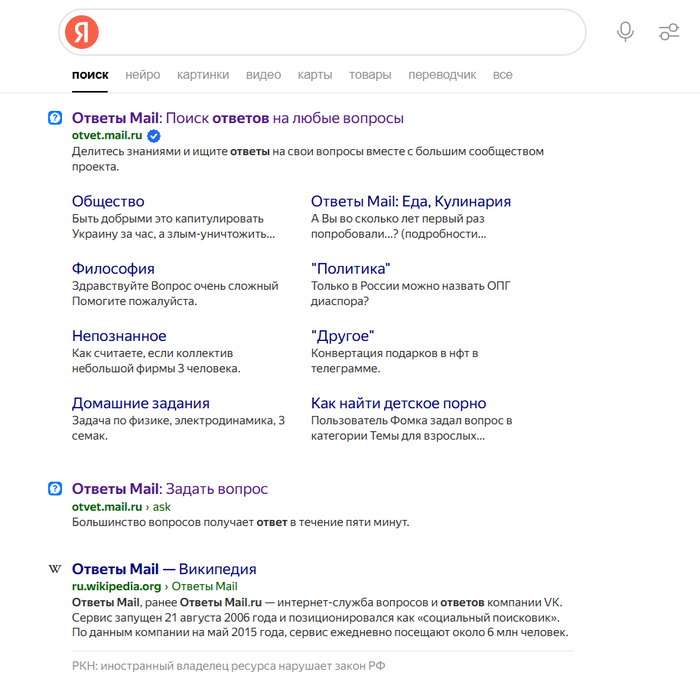The width and height of the screenshot is (700, 682).
Task: Switch to the нейро tab
Action: point(143,75)
